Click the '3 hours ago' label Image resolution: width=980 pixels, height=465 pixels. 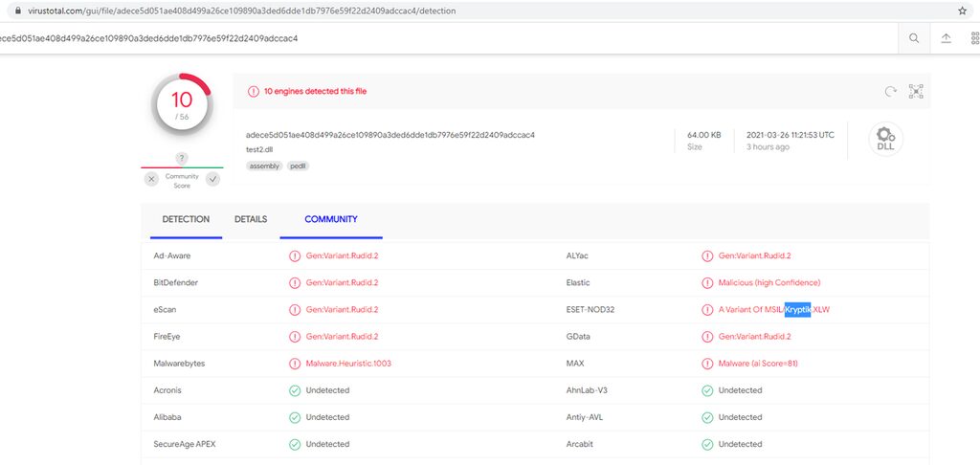click(x=768, y=147)
